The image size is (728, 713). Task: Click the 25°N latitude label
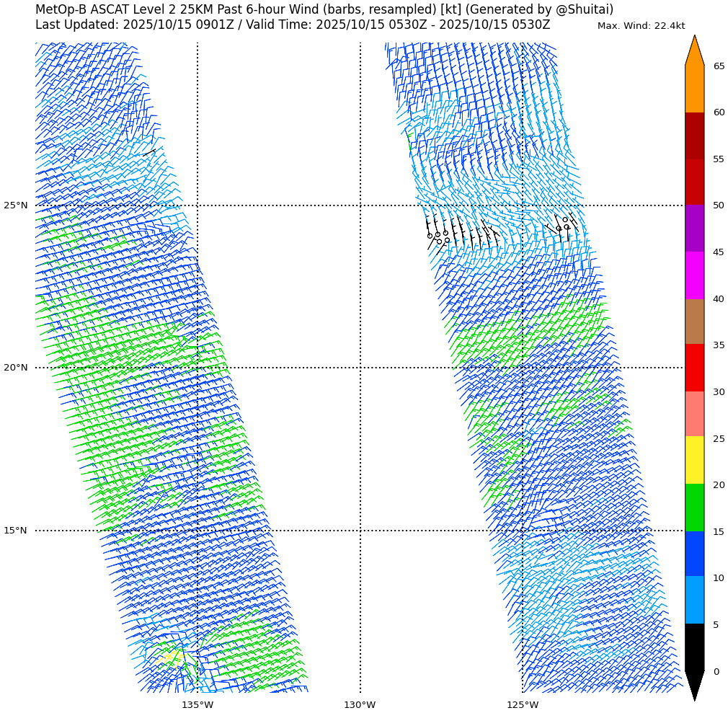tap(16, 205)
